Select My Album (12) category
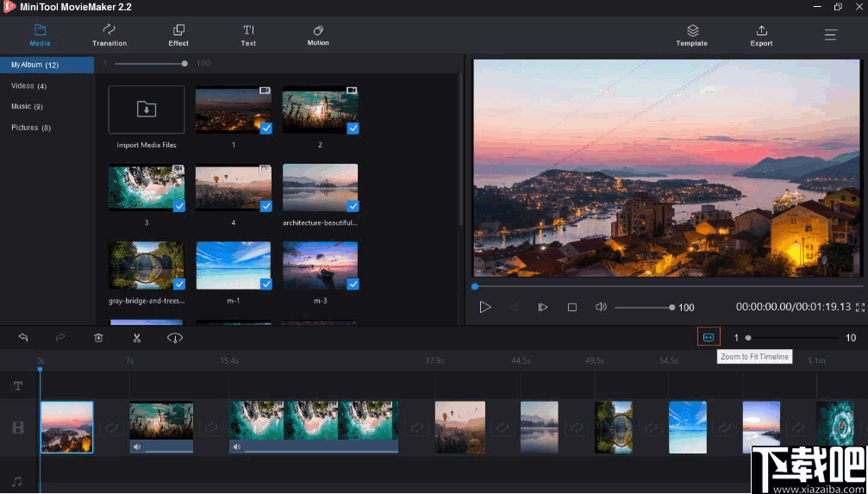 pos(47,65)
